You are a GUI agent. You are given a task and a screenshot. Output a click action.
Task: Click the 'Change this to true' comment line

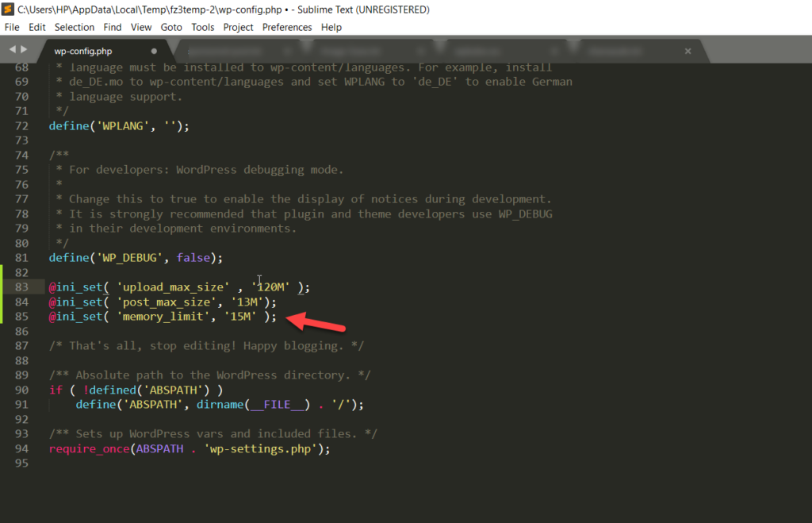[x=304, y=199]
